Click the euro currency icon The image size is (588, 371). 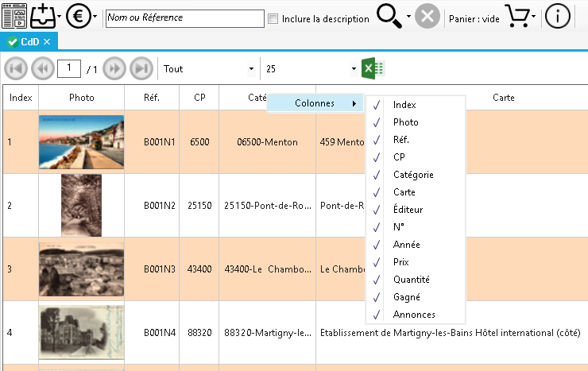pyautogui.click(x=78, y=17)
